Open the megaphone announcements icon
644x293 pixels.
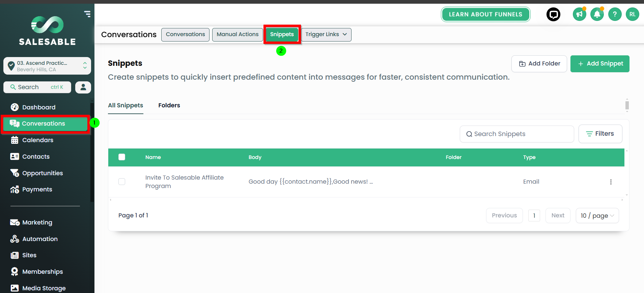point(579,14)
